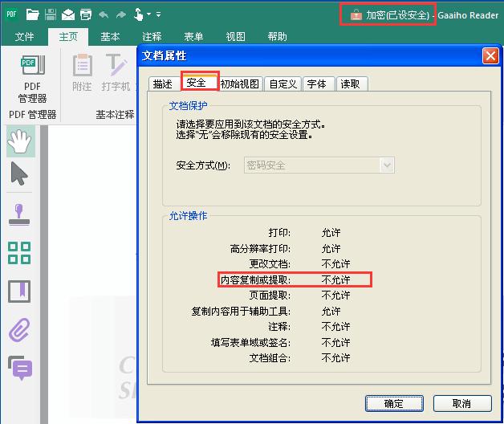This screenshot has width=504, height=424.
Task: Click the print icon in quick toolbar
Action: pyautogui.click(x=86, y=14)
